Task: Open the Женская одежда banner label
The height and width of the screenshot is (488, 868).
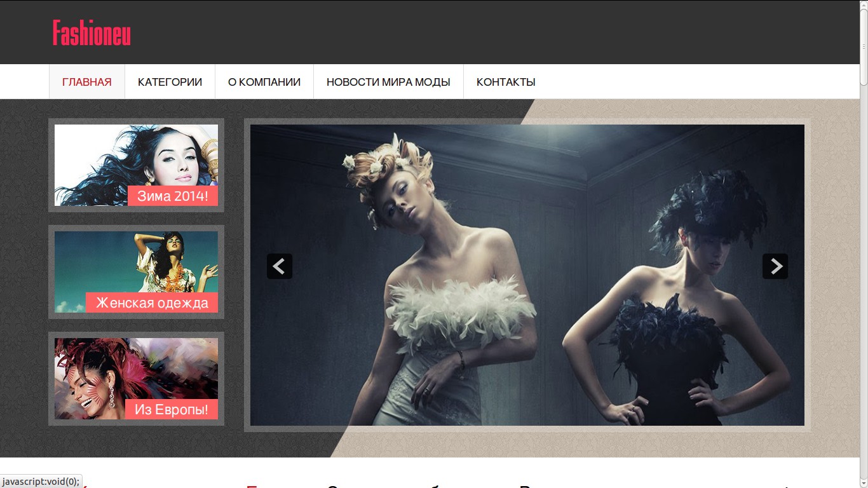Action: pyautogui.click(x=152, y=302)
